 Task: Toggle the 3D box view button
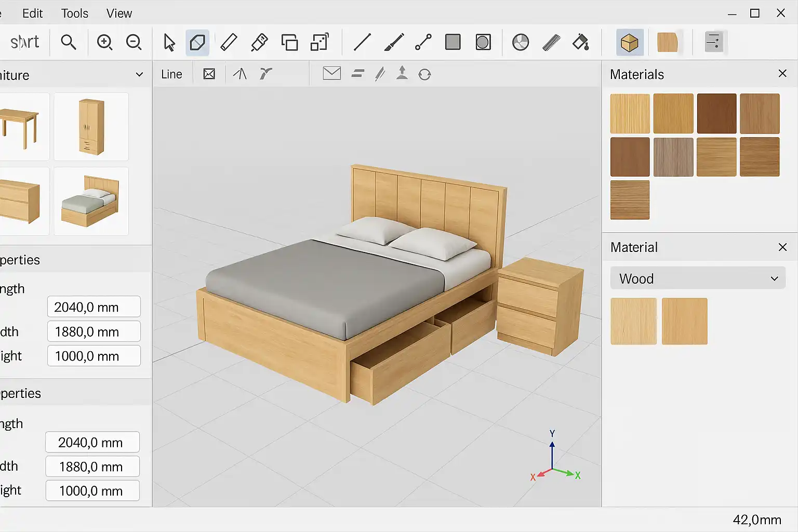tap(629, 43)
